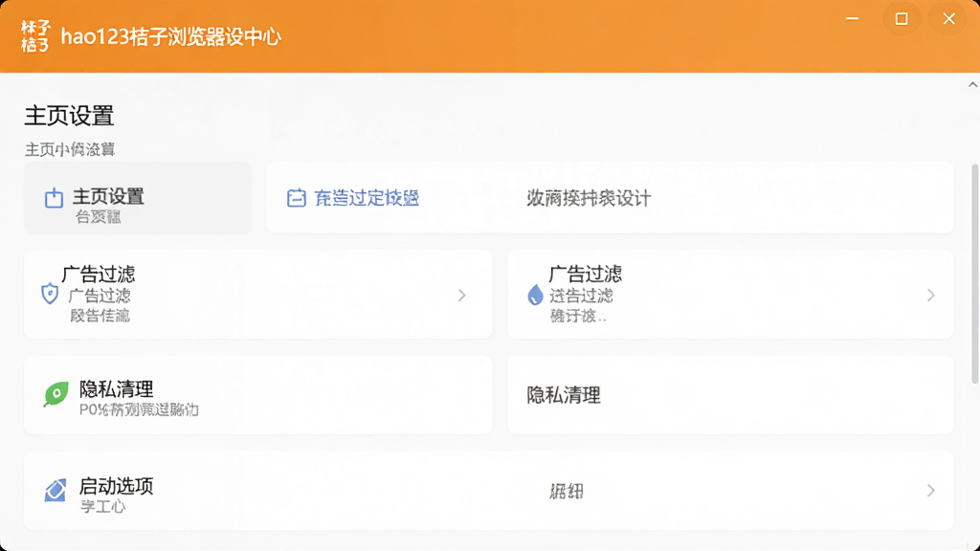Click the vertical scrollbar thumb
The image size is (980, 551).
pyautogui.click(x=974, y=274)
